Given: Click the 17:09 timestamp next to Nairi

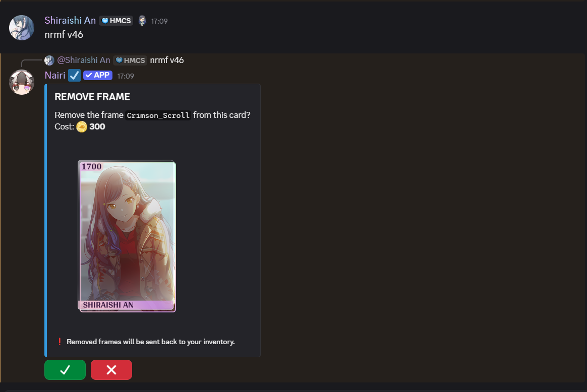Looking at the screenshot, I should click(x=126, y=76).
